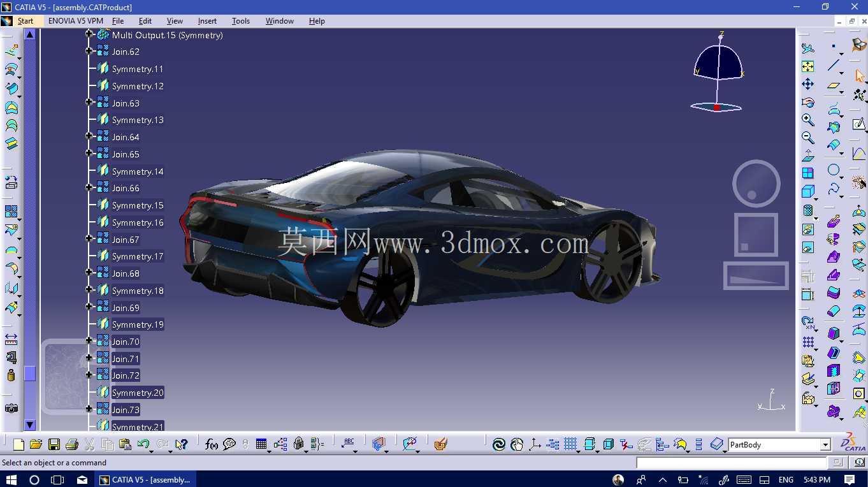Click the Multi-view quad window icon
This screenshot has width=868, height=487.
808,173
